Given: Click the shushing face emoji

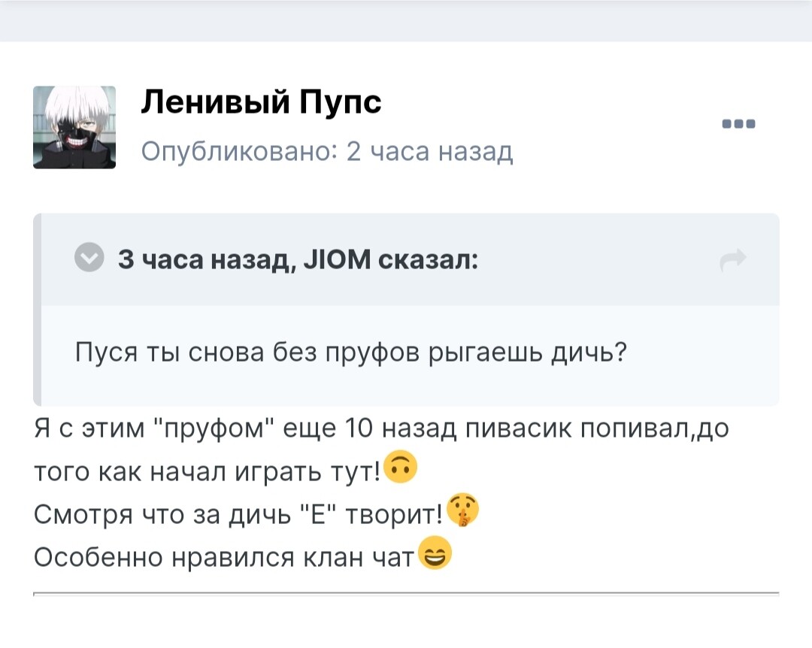Looking at the screenshot, I should 462,513.
